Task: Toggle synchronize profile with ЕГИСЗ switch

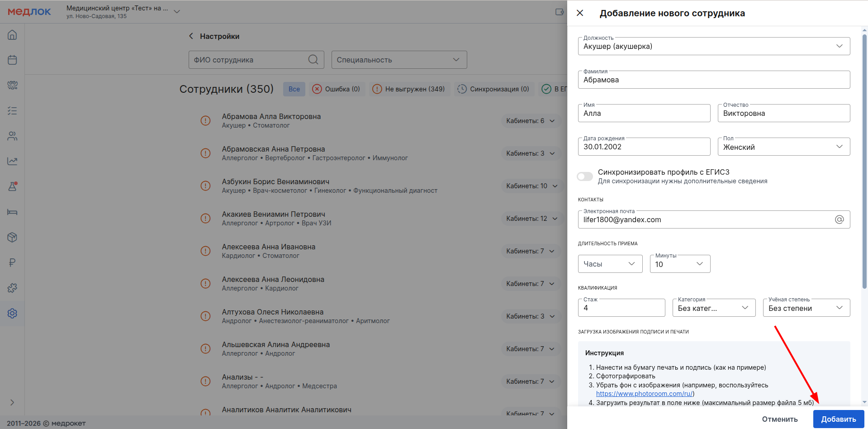Action: click(x=585, y=176)
